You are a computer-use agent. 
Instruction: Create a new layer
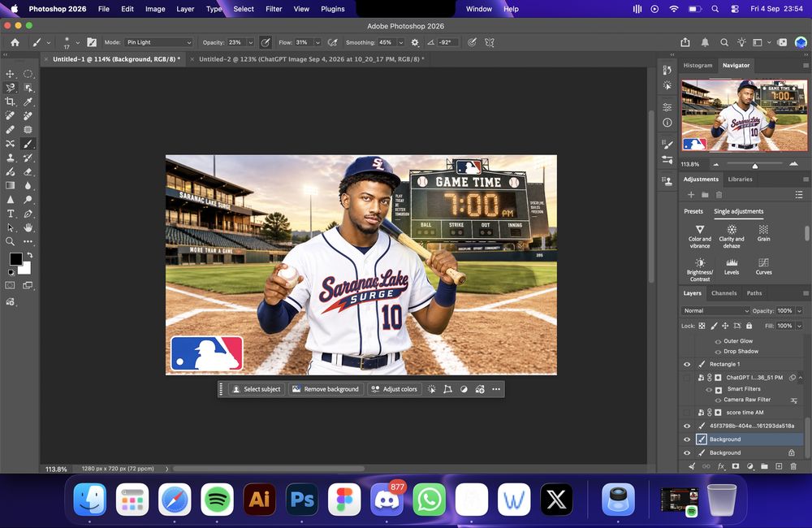pos(779,466)
